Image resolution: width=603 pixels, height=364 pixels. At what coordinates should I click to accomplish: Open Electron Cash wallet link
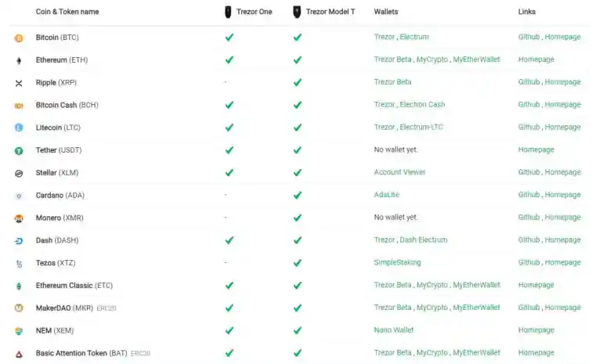(422, 105)
